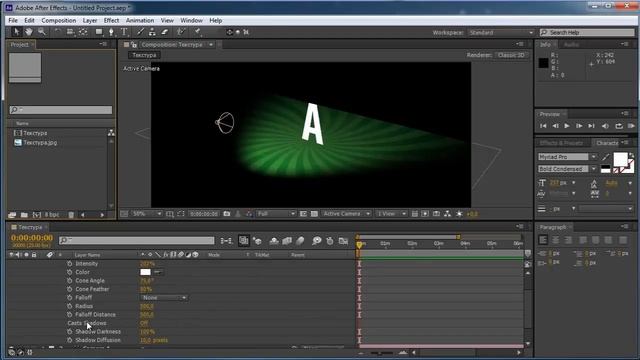Open the Composition menu

coord(58,20)
